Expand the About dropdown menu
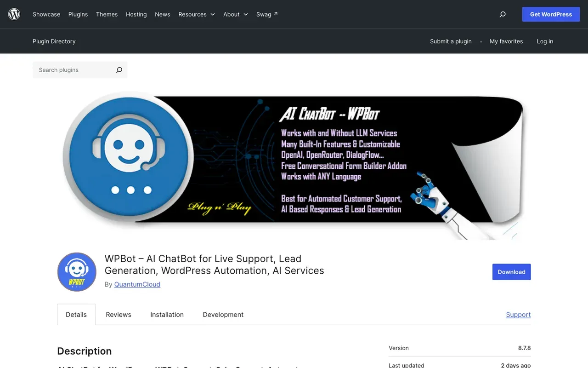This screenshot has height=368, width=588. 236,14
